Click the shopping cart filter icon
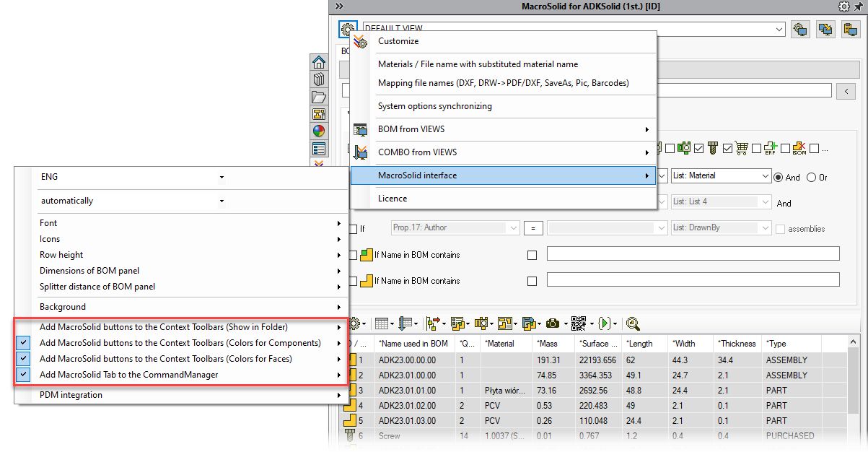Screen dimensions: 868x452 pyautogui.click(x=742, y=148)
